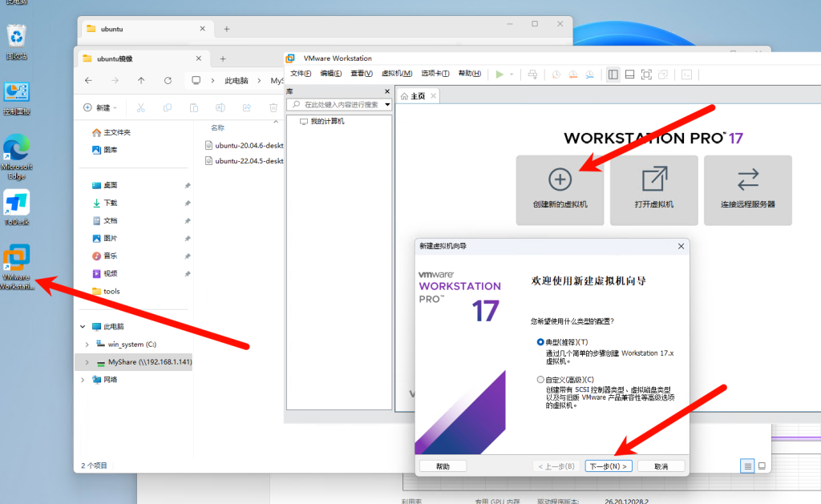821x504 pixels.
Task: Open the VMware library search dropdown arrow
Action: [387, 105]
